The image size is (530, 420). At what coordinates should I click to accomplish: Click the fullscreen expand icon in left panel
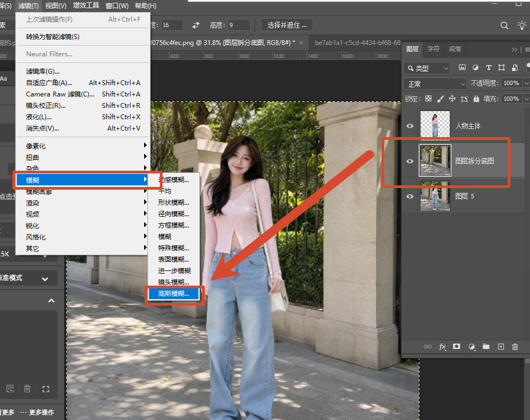tap(46, 389)
